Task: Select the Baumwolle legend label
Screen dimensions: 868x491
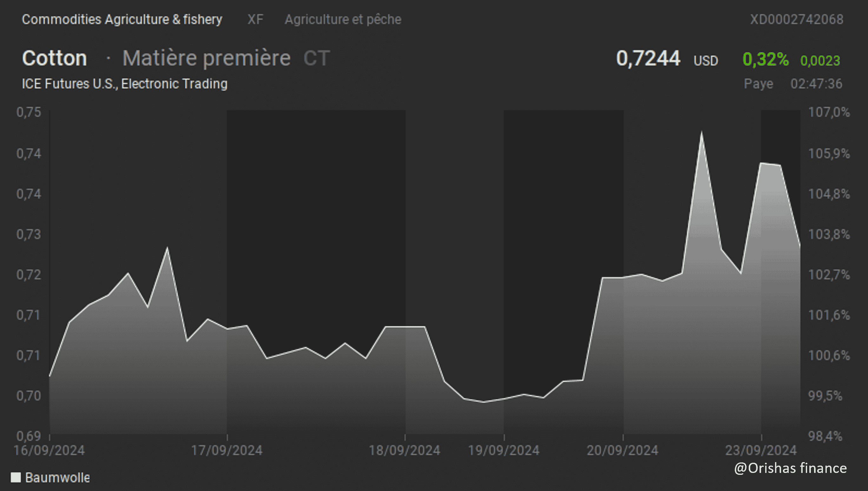Action: point(58,477)
